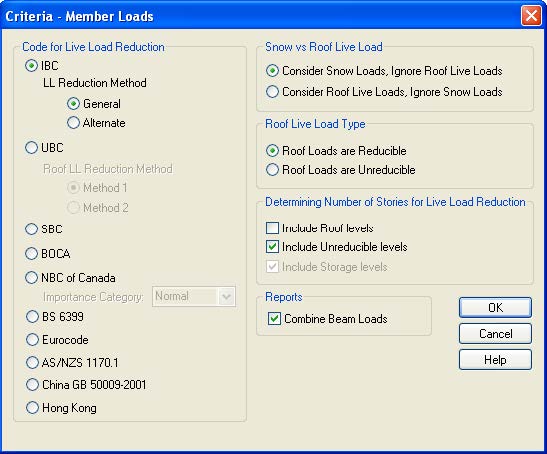The image size is (547, 454).
Task: Click the Cancel button
Action: point(495,334)
